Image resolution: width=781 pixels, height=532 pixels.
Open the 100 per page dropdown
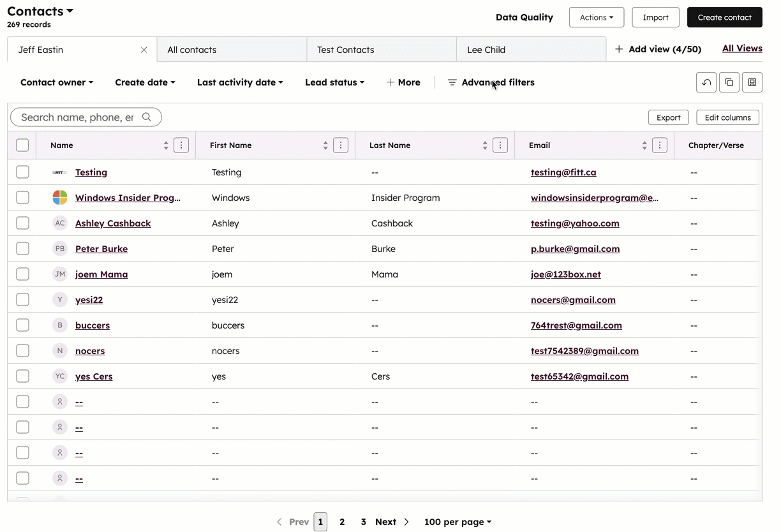457,522
